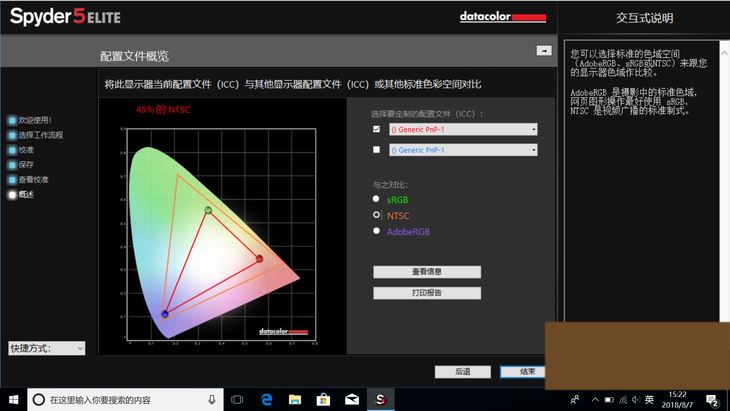Viewport: 730px width, 411px height.
Task: Click the 查看校准 step icon
Action: pos(13,180)
